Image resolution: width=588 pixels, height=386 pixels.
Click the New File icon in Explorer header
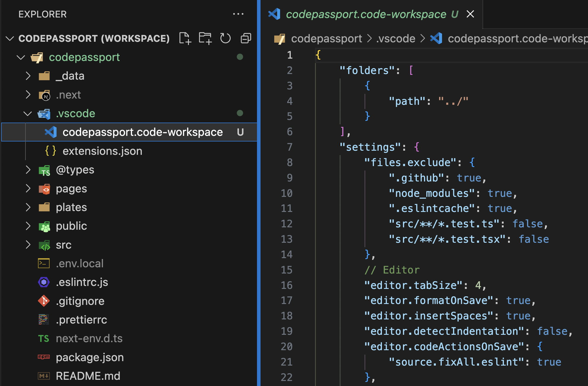coord(185,38)
